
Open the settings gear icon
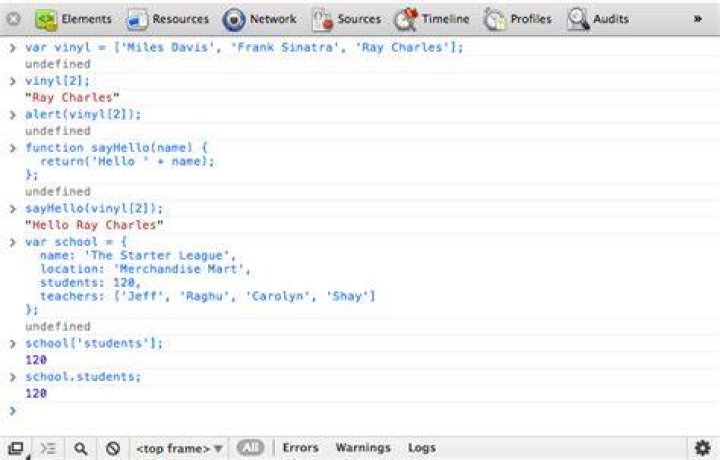(x=703, y=448)
